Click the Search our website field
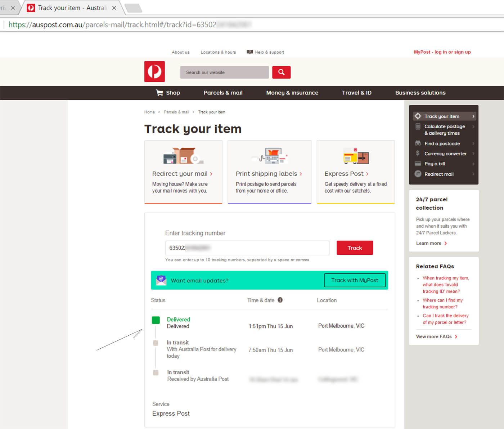504x429 pixels. point(225,72)
